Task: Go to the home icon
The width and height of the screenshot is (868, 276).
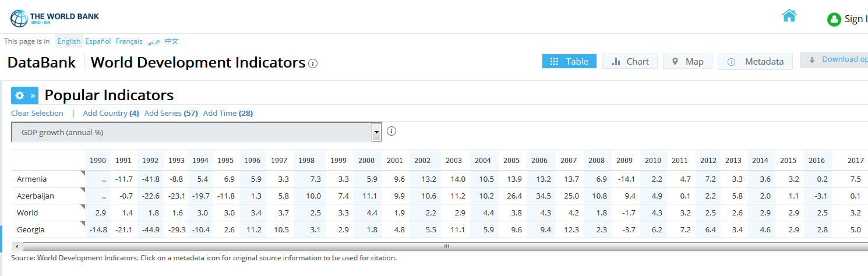Action: click(x=789, y=16)
